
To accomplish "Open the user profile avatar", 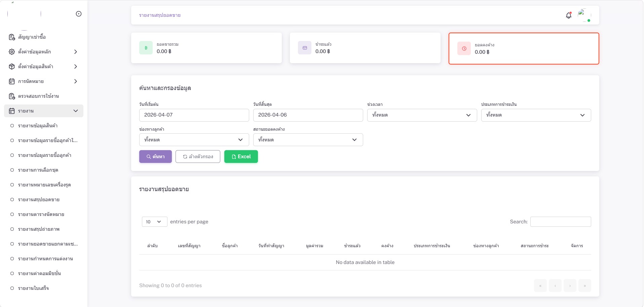I will coord(584,15).
